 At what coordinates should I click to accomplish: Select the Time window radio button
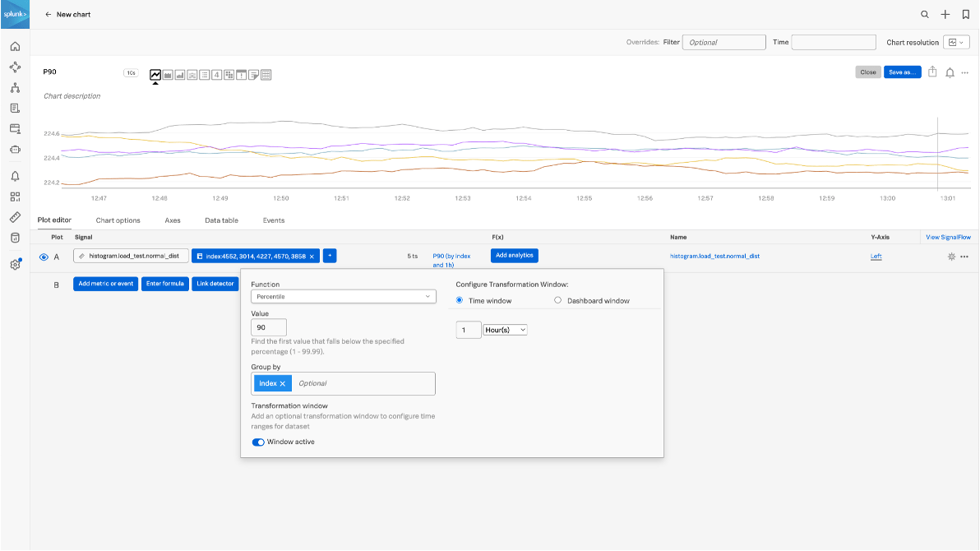(459, 299)
